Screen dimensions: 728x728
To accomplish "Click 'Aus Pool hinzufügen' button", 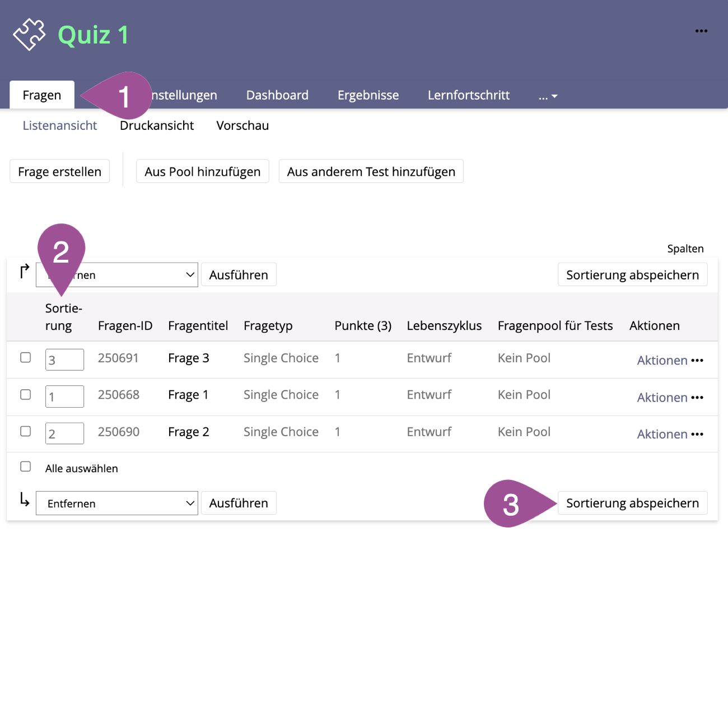I will pos(202,171).
